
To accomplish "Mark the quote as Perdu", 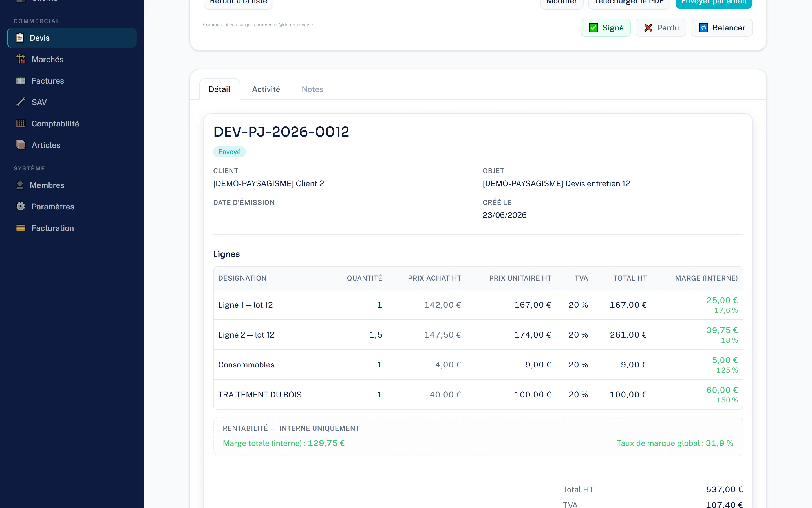I will 661,28.
